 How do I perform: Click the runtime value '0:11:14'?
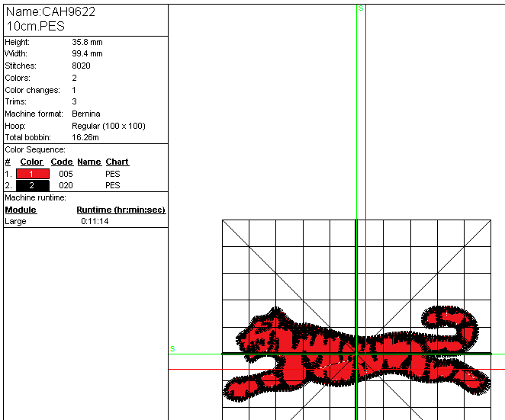(95, 221)
